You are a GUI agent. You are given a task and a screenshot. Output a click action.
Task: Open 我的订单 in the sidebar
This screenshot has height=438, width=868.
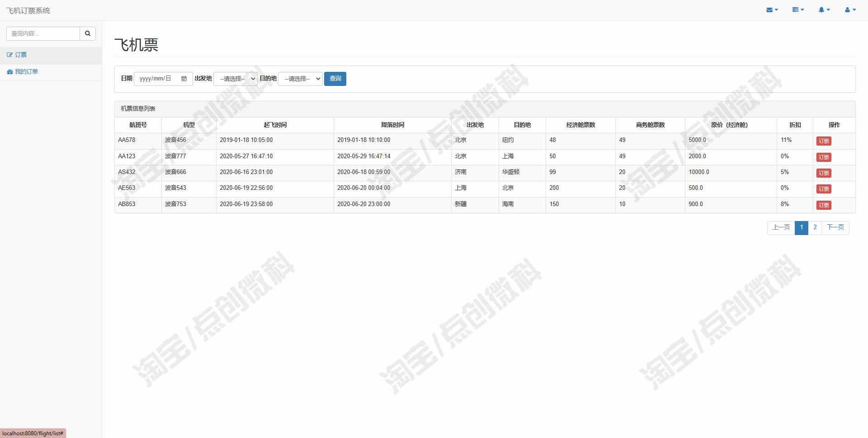51,72
